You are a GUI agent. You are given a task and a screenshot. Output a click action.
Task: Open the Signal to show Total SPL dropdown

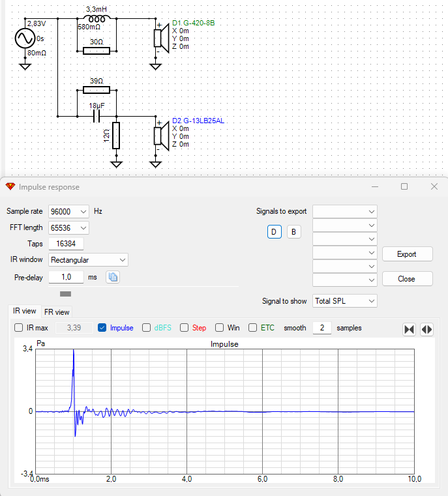click(x=344, y=301)
